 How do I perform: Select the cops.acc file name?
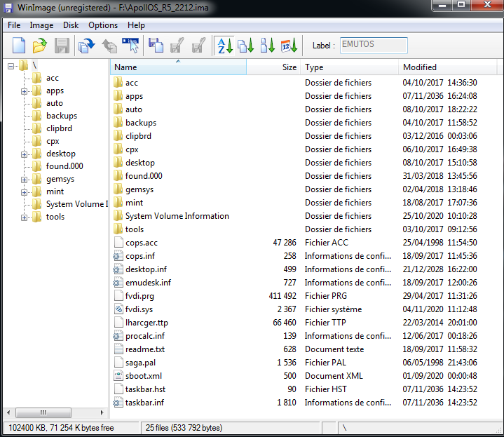142,243
